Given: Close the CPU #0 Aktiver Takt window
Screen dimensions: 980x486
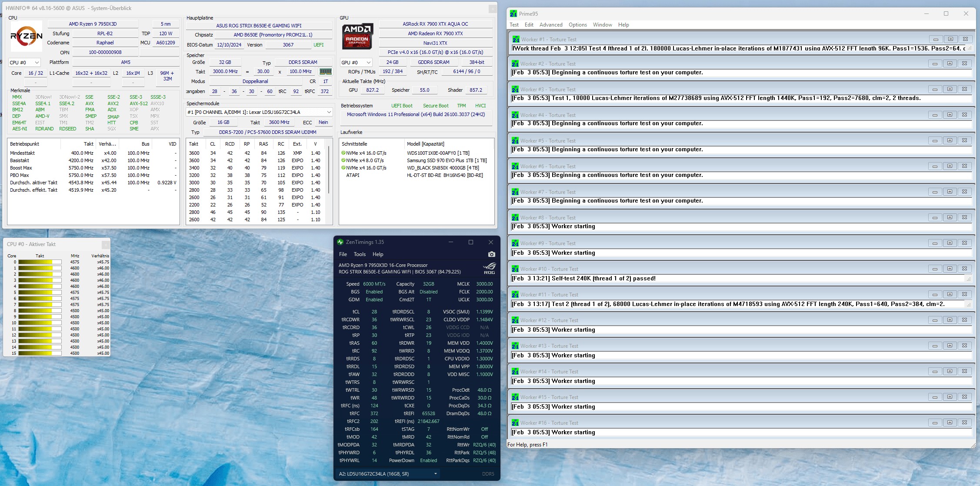Looking at the screenshot, I should [x=105, y=244].
